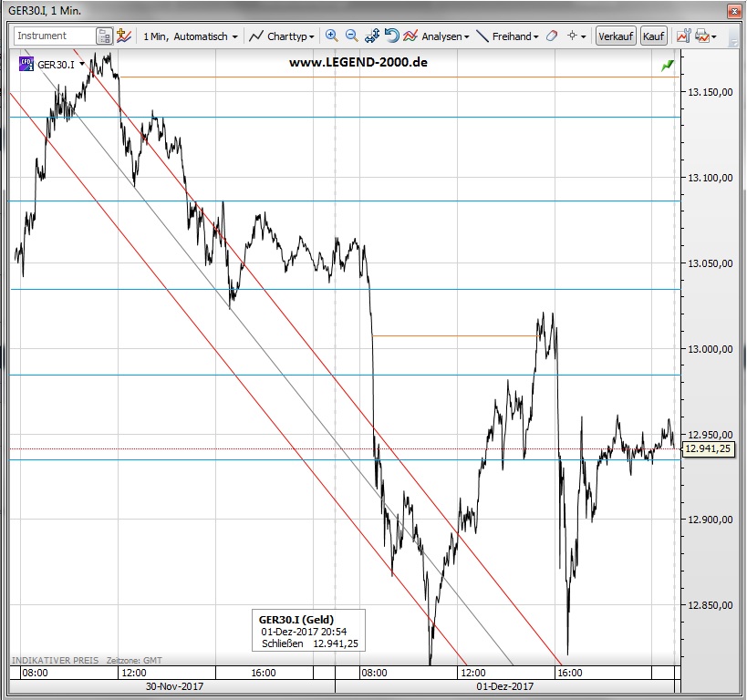
Task: Click the zoom in magnifier icon
Action: click(332, 36)
